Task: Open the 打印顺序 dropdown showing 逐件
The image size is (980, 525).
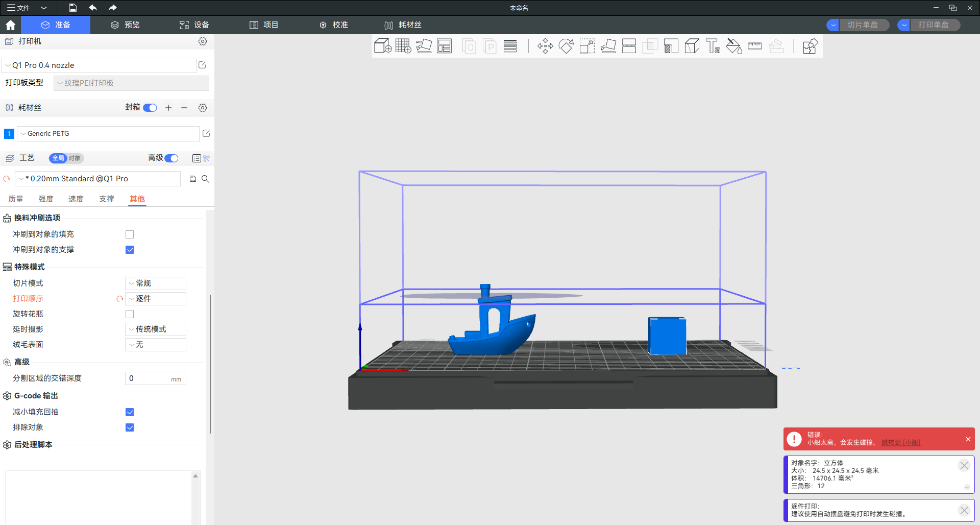Action: click(156, 299)
